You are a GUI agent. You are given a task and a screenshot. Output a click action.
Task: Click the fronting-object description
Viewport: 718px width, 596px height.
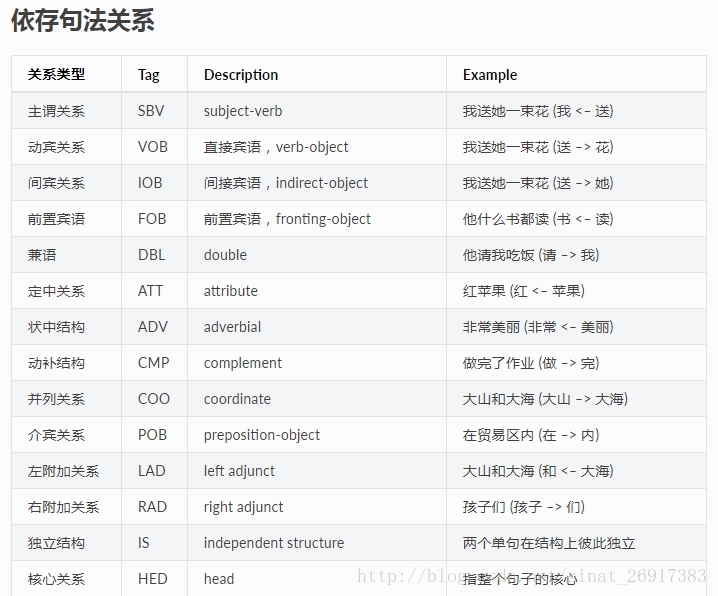pos(288,219)
